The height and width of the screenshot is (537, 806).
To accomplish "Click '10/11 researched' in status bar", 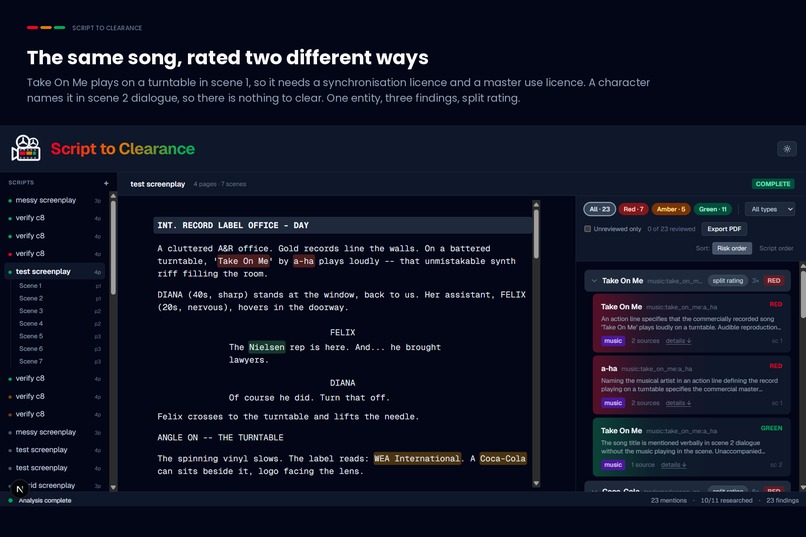I will [x=726, y=500].
